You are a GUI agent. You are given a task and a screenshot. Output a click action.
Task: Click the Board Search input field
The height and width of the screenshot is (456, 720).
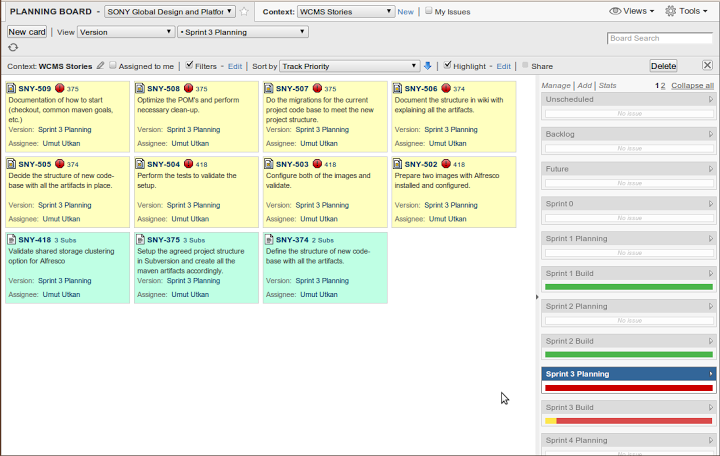660,38
